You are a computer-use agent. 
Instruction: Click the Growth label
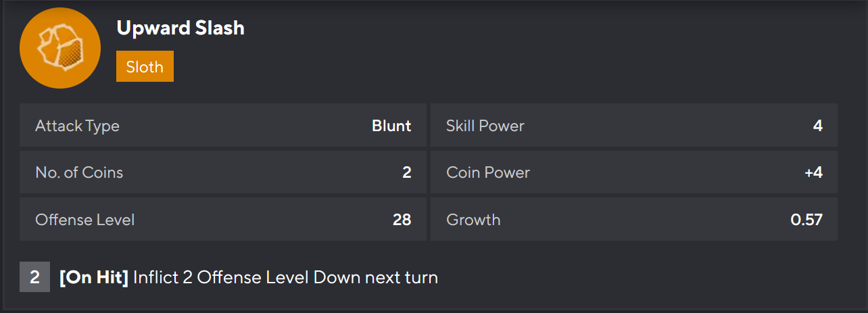(x=473, y=220)
